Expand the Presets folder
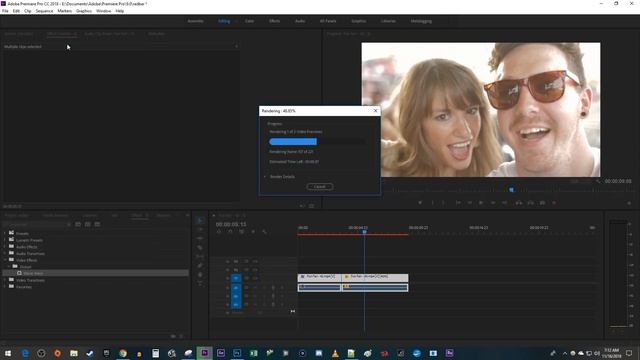Screen dimensions: 640x360 [x=5, y=233]
